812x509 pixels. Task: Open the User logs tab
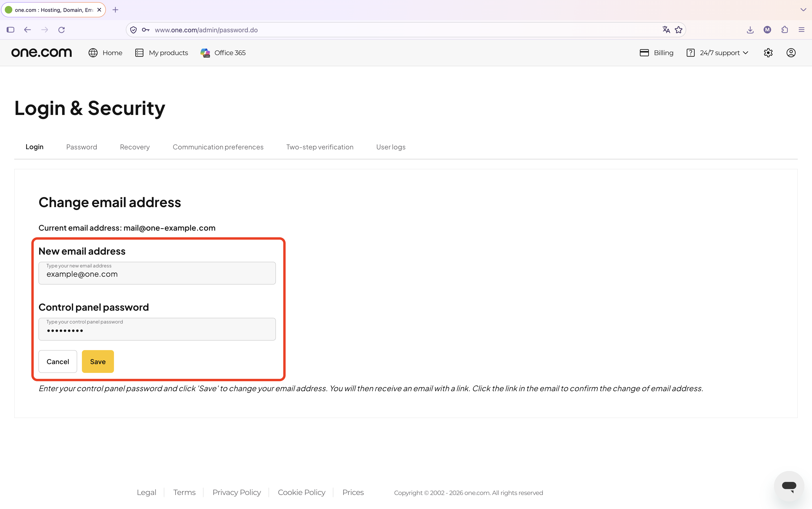tap(391, 147)
